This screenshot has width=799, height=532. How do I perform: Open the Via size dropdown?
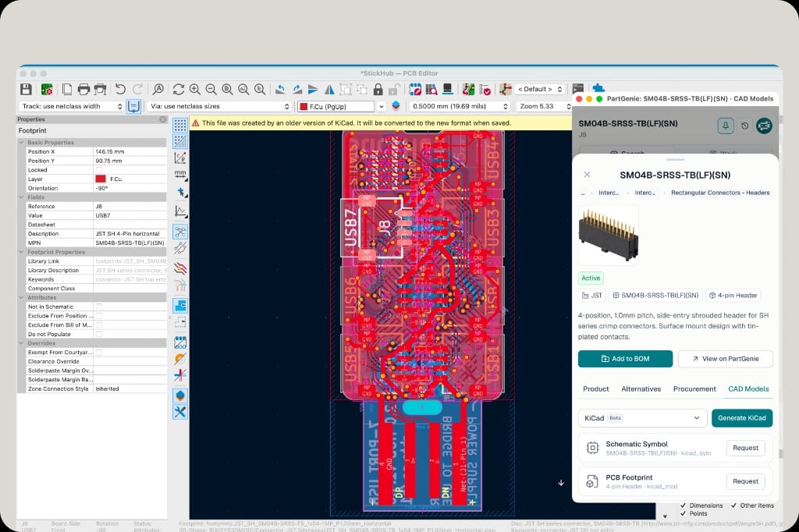pyautogui.click(x=219, y=107)
